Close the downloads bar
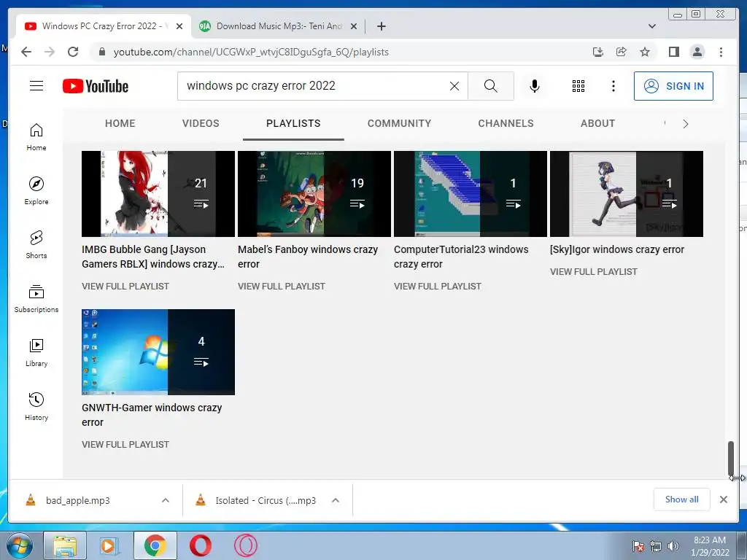Viewport: 747px width, 560px height. [724, 499]
